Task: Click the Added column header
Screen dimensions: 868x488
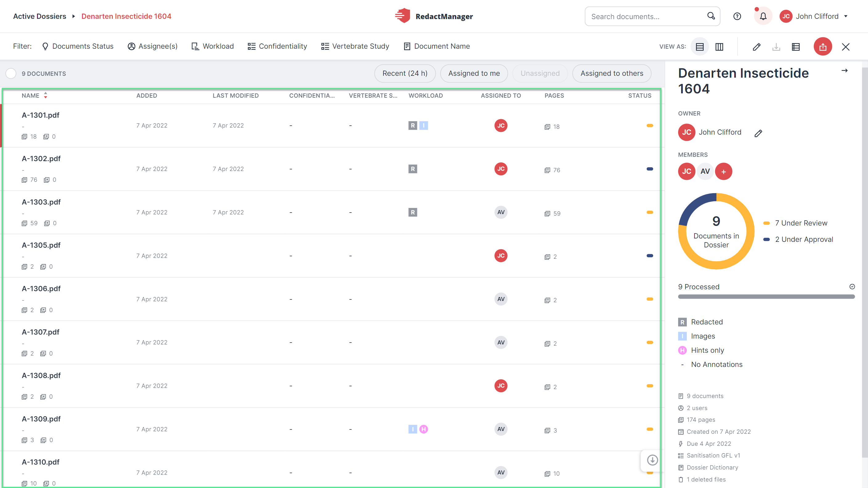Action: click(147, 96)
